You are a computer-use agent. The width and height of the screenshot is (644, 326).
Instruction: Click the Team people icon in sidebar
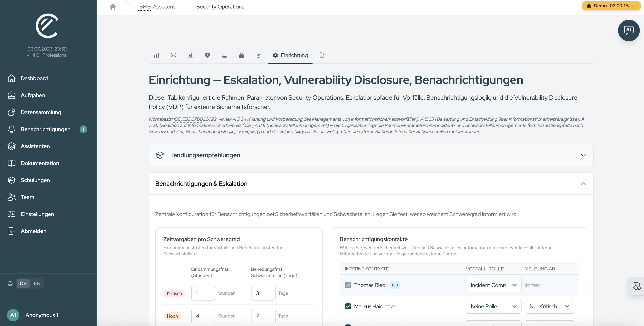pos(12,197)
